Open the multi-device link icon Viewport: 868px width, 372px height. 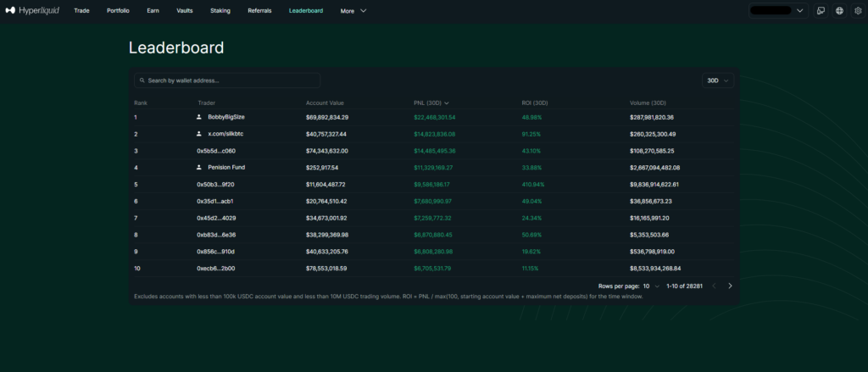(821, 11)
